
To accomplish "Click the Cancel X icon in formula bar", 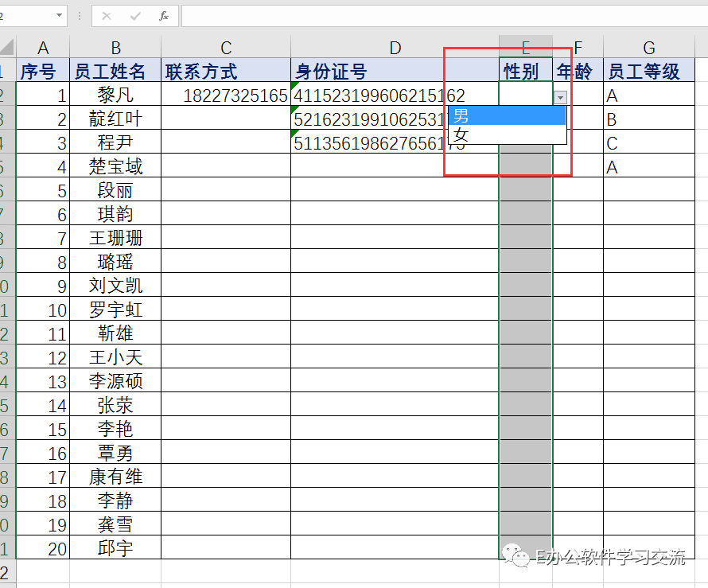I will (107, 16).
